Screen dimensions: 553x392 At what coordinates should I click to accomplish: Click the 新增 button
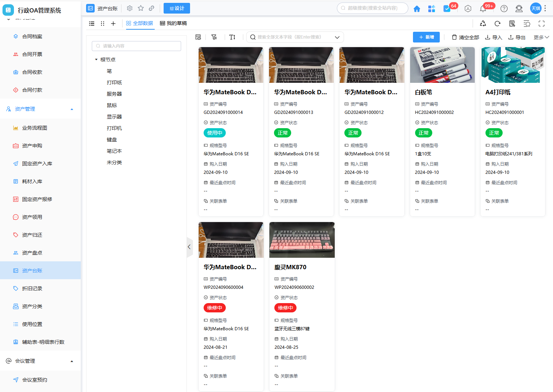click(426, 37)
